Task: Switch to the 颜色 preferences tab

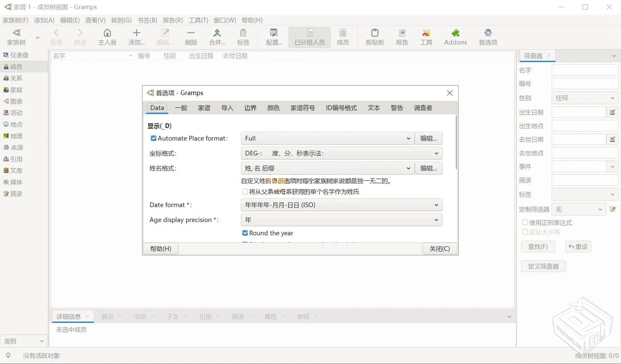Action: [x=273, y=108]
